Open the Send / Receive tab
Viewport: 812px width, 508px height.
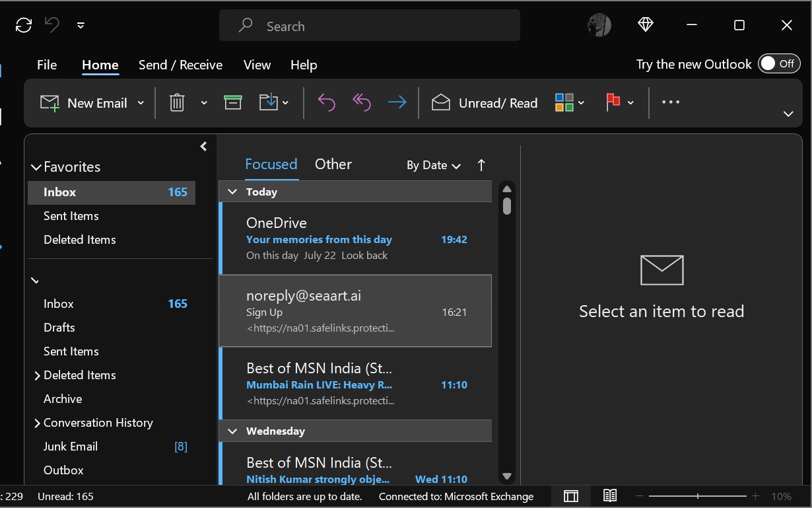[180, 65]
